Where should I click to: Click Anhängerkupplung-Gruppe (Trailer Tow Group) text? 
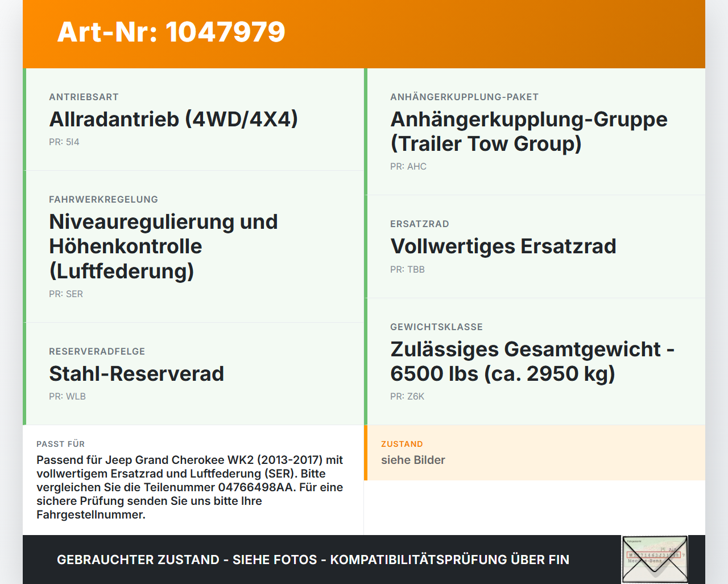pos(529,131)
